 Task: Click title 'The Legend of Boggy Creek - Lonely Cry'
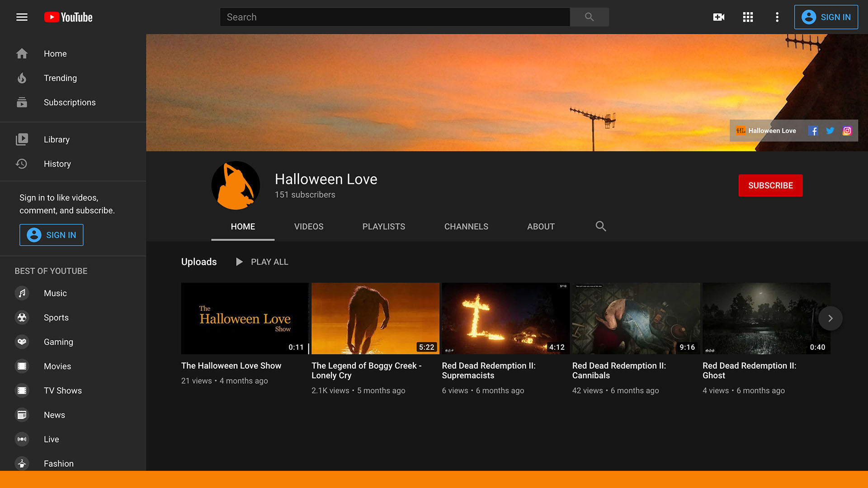tap(367, 371)
